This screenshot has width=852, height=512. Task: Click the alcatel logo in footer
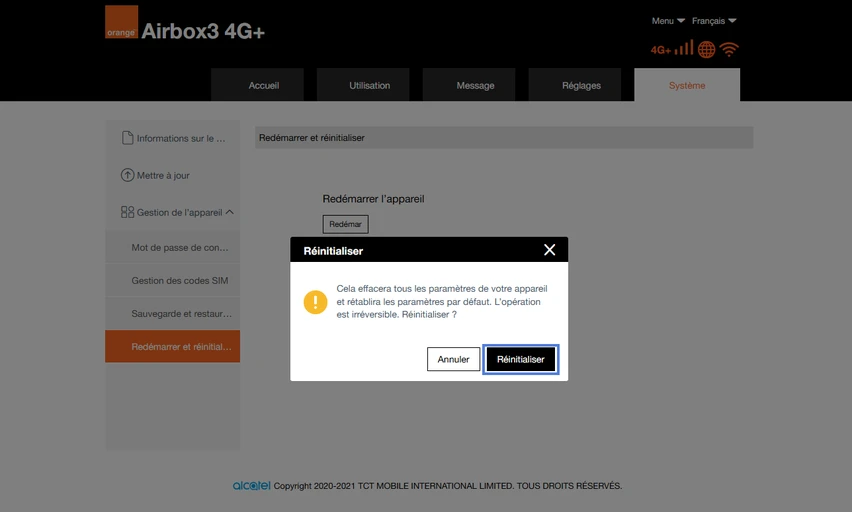point(251,485)
